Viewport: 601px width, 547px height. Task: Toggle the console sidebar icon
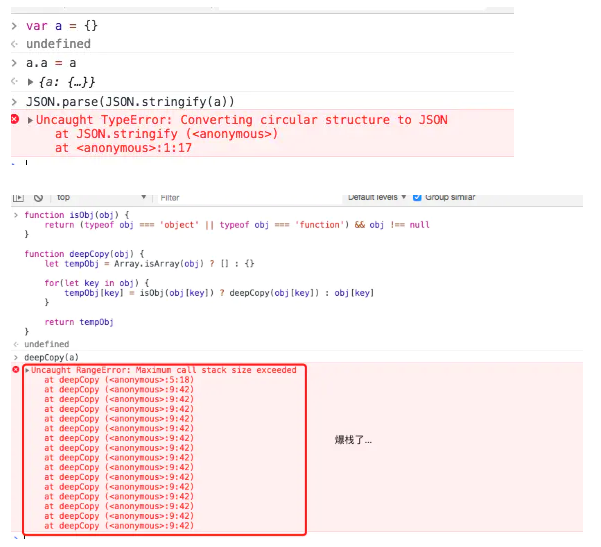(x=18, y=197)
